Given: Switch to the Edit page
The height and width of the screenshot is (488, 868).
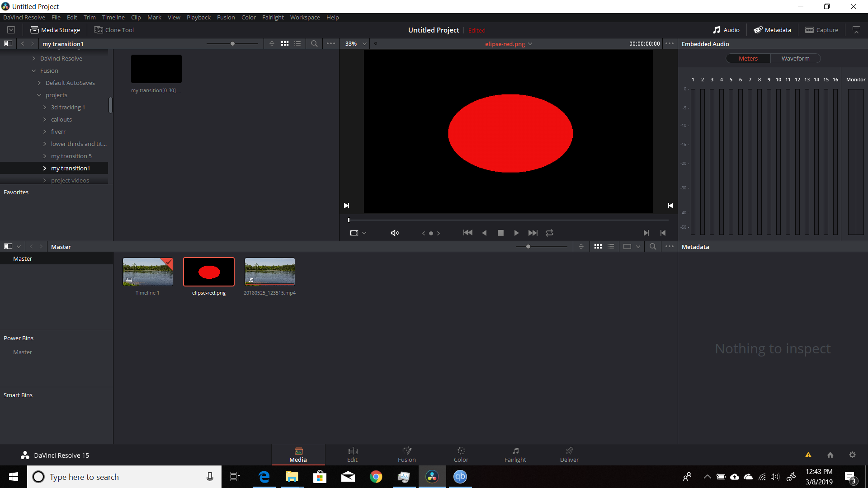Looking at the screenshot, I should click(353, 455).
